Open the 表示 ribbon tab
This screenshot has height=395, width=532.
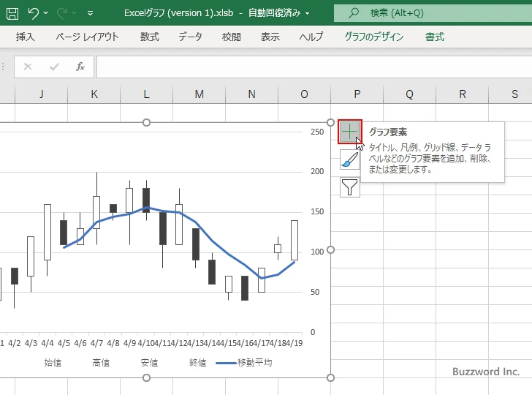point(270,37)
